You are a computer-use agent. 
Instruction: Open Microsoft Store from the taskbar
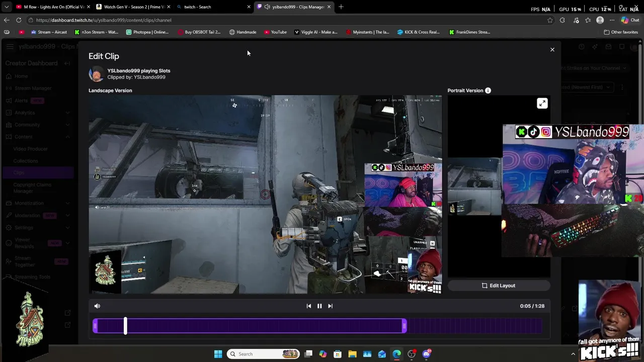pos(338,354)
